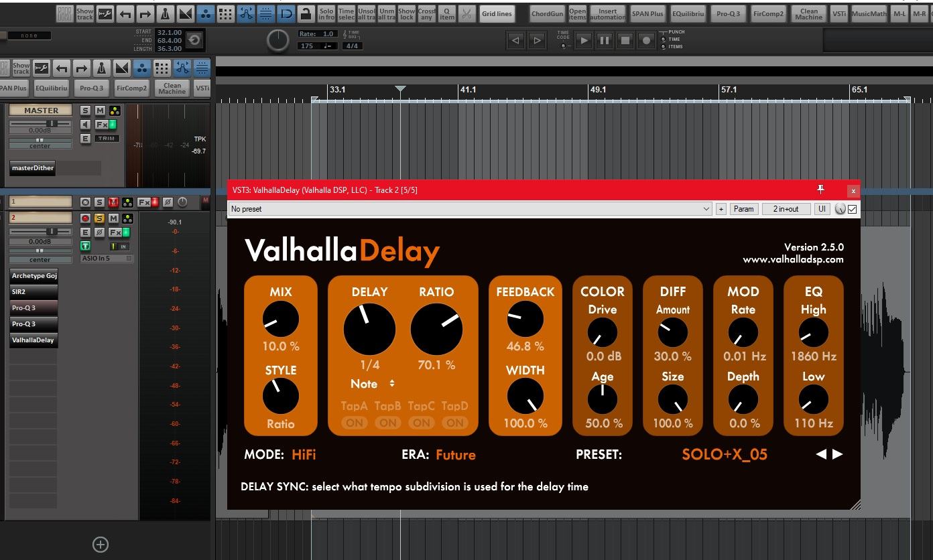Viewport: 933px width, 560px height.
Task: Toggle the TapA ON switch
Action: 355,423
